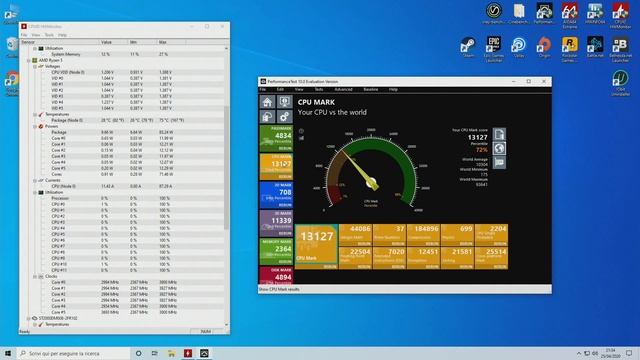Open the Cinebench folder on desktop
Image resolution: width=640 pixels, height=360 pixels.
(x=519, y=13)
